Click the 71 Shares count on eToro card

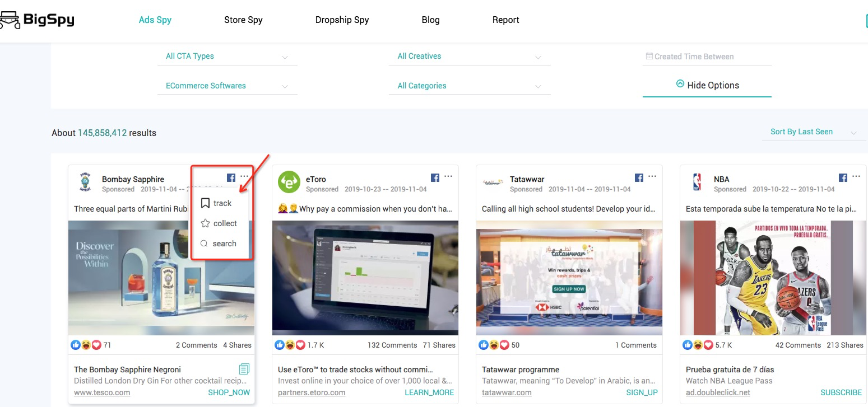pyautogui.click(x=439, y=345)
